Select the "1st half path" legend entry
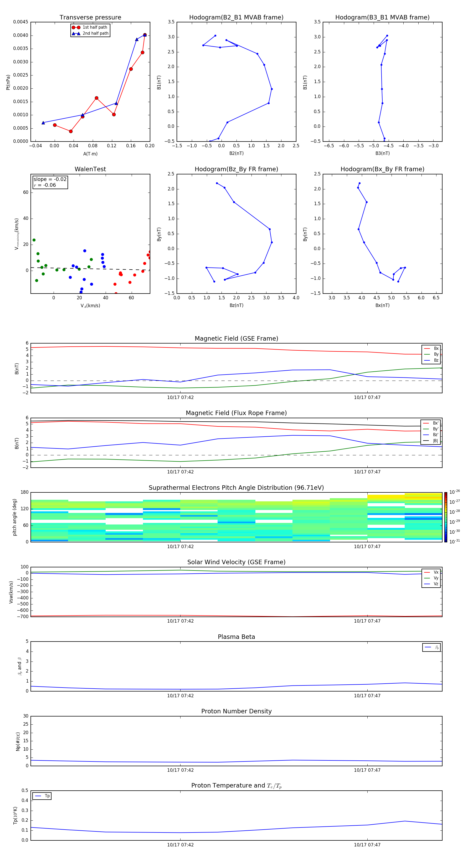Screen dimensions: 473x868 90,27
